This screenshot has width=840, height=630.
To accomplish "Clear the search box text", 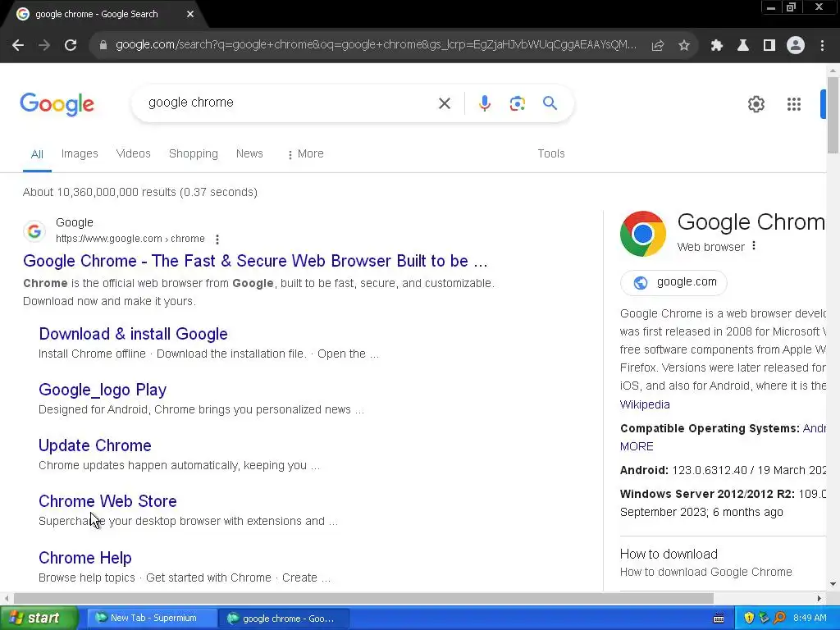I will tap(444, 103).
